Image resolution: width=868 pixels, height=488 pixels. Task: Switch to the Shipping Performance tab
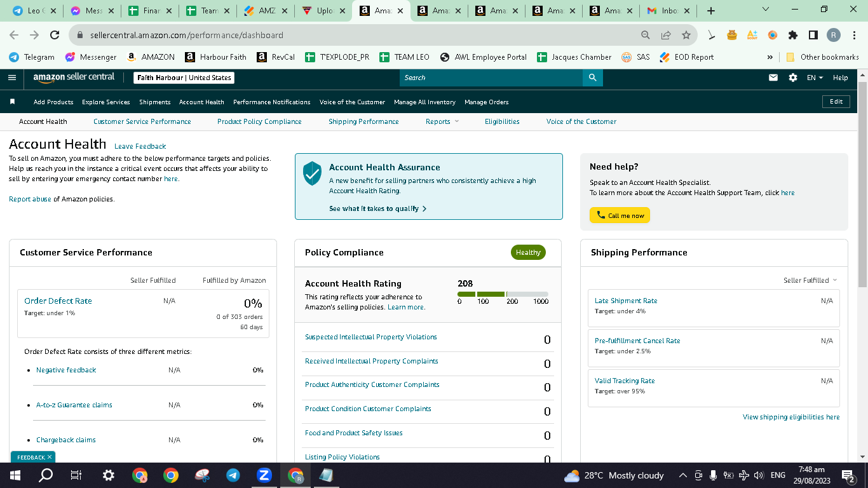pos(363,121)
